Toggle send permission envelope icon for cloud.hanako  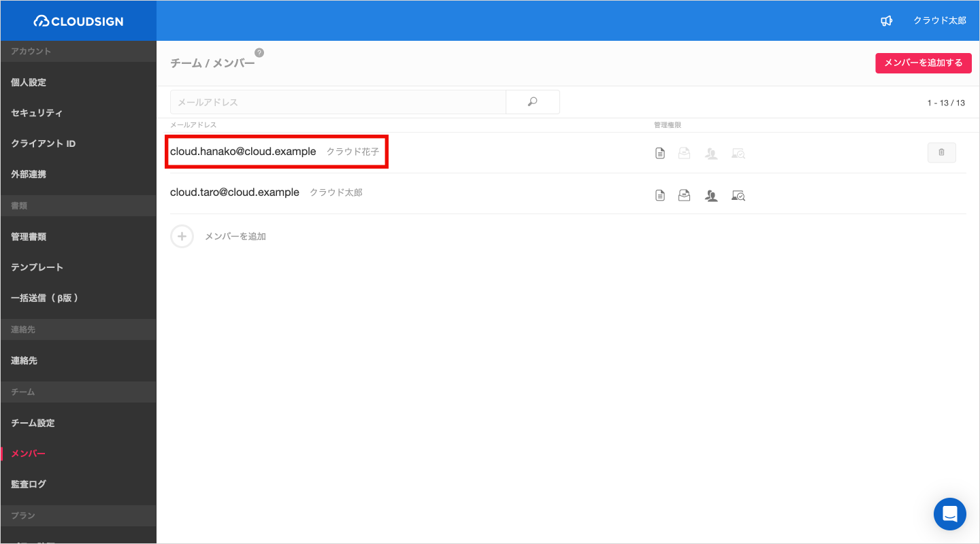[685, 154]
